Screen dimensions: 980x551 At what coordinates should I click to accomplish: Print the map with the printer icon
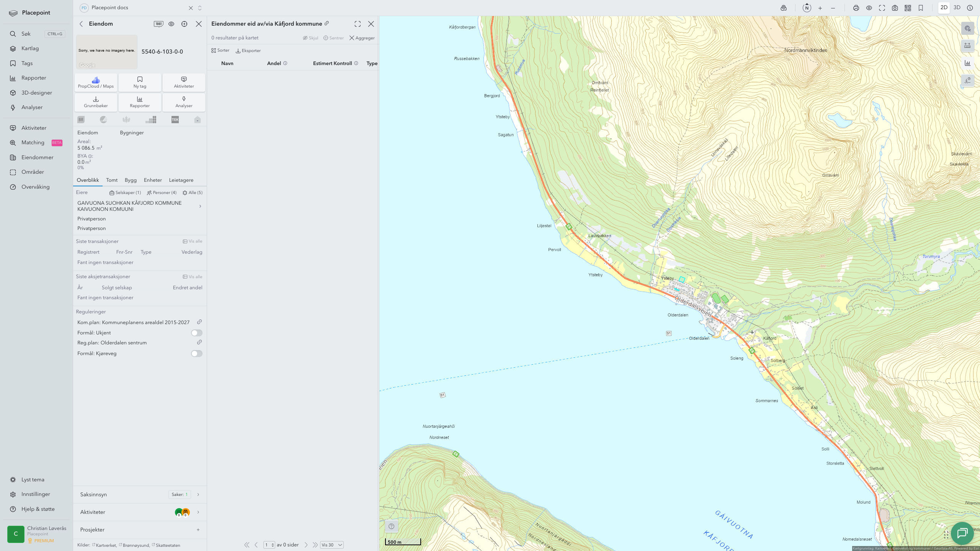856,8
